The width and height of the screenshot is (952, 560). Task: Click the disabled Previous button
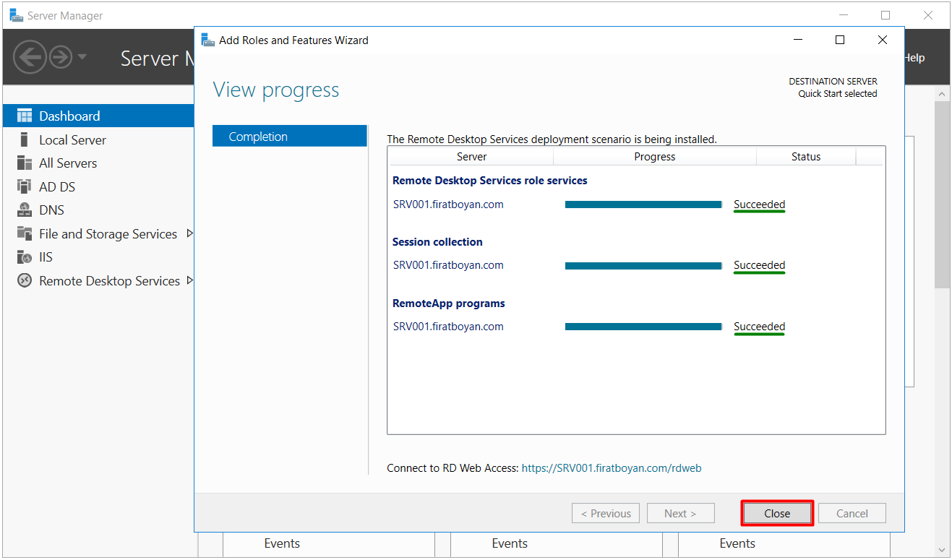click(x=606, y=513)
